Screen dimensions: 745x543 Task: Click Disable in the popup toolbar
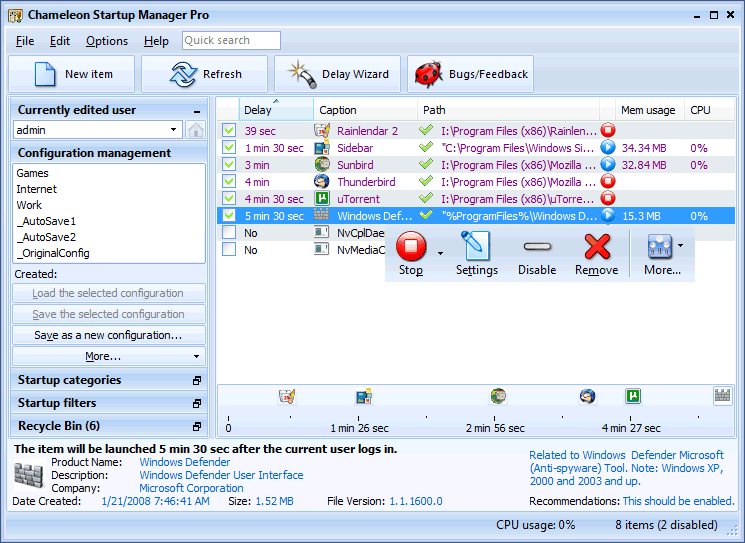[x=537, y=254]
